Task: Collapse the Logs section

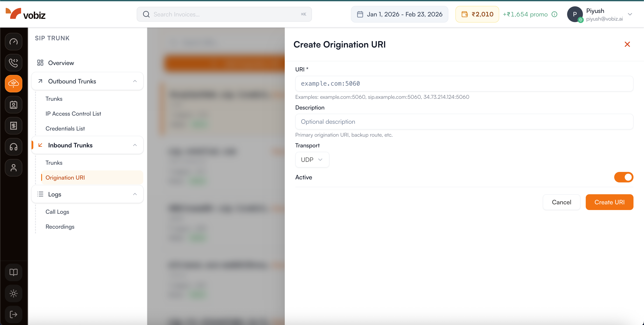Action: (135, 194)
